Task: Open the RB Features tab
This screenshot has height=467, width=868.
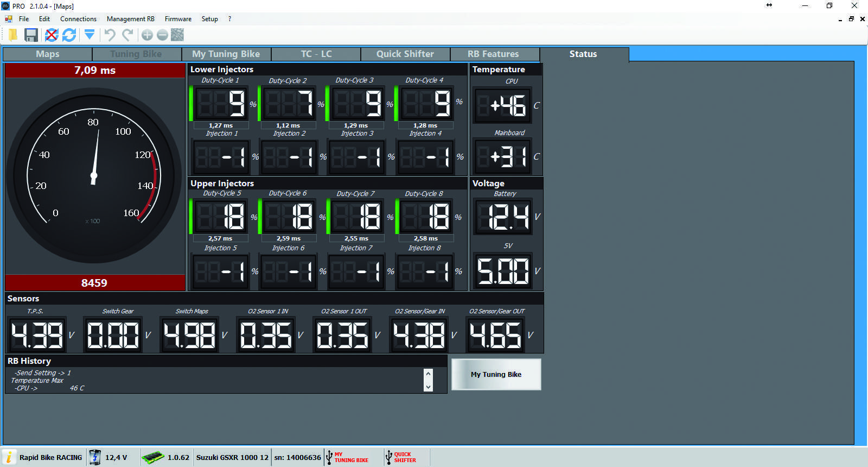Action: coord(493,54)
